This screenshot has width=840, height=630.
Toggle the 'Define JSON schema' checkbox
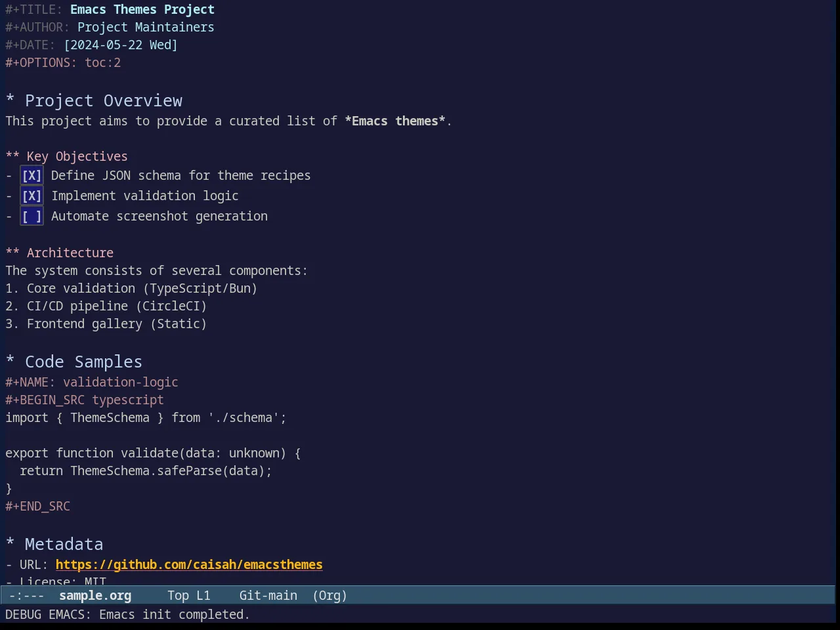tap(31, 176)
